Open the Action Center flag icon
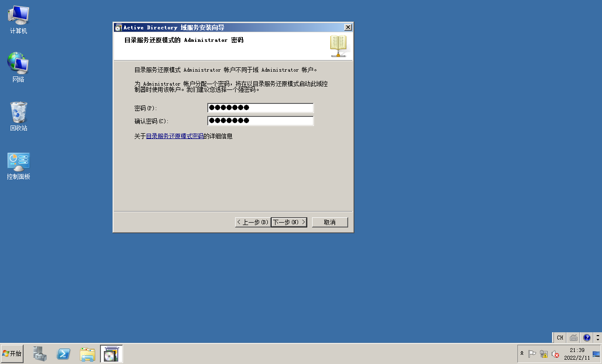602x364 pixels. click(532, 354)
